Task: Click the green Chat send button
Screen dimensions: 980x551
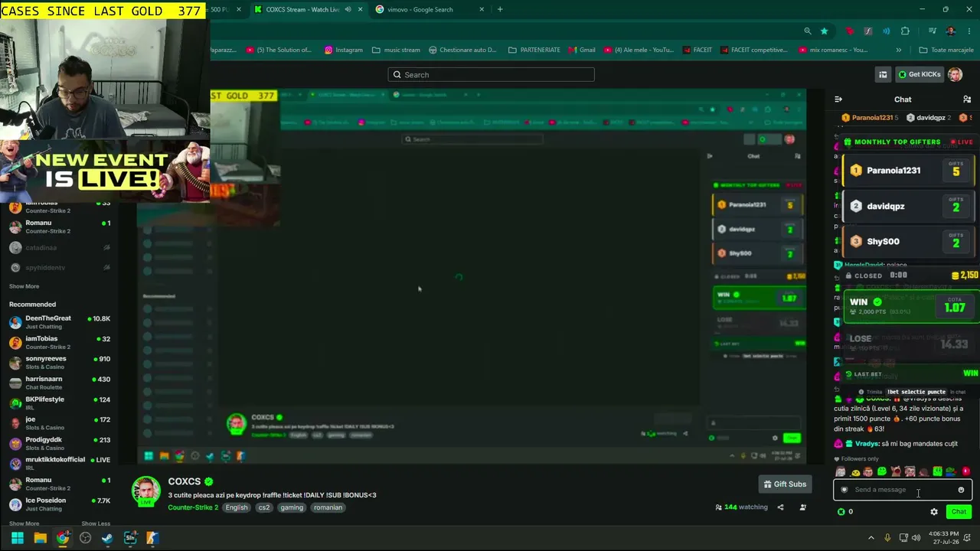Action: click(959, 511)
